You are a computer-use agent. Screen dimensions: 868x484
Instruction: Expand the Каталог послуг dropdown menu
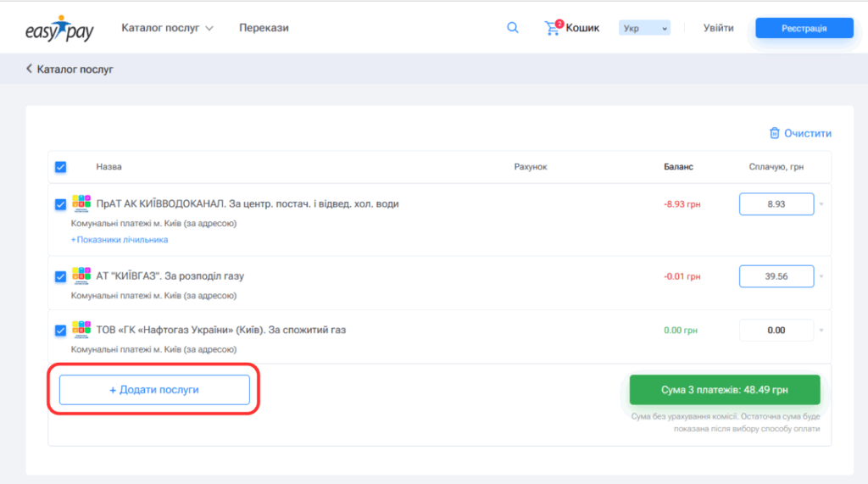[167, 28]
